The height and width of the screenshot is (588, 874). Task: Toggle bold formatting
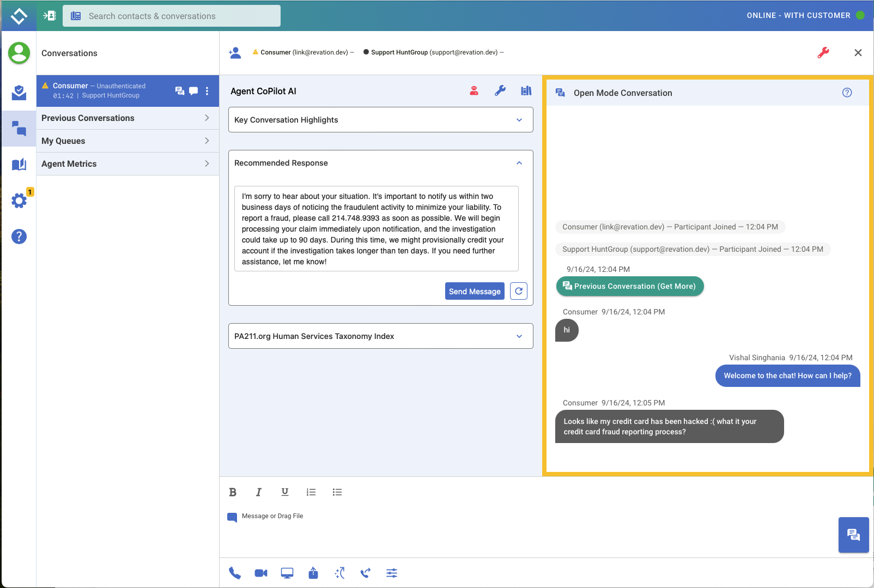(233, 492)
